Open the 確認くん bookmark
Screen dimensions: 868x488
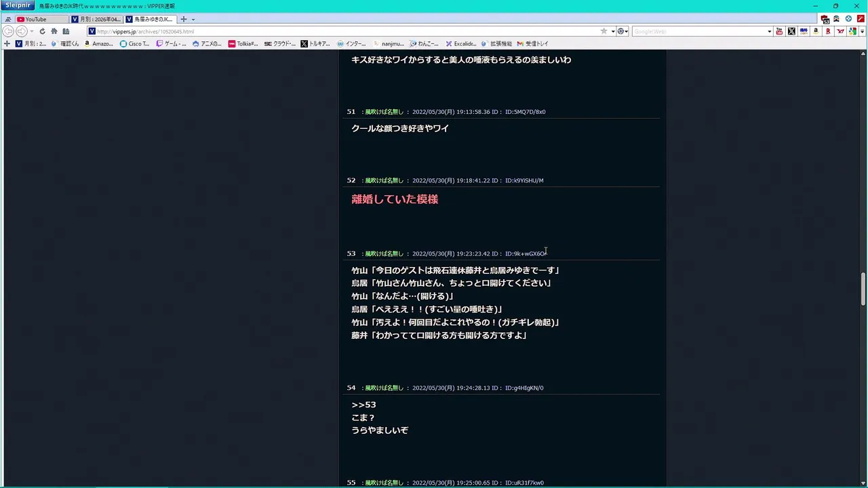point(64,43)
